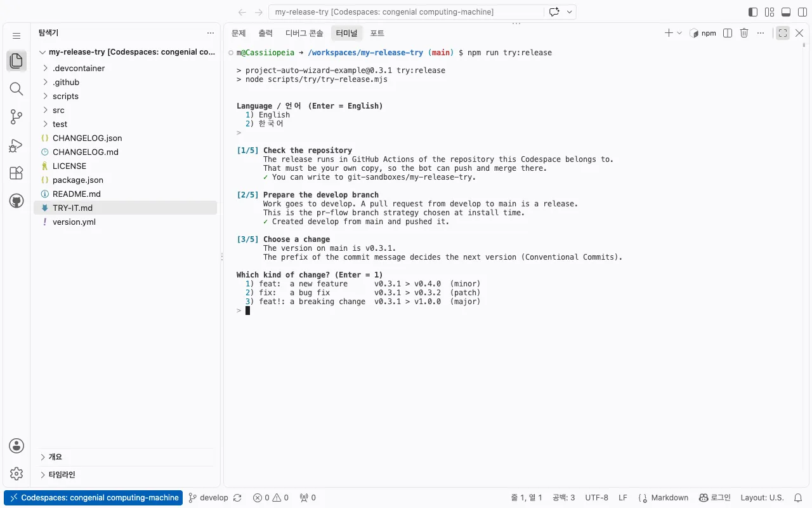Toggle the primary sidebar visibility

(x=753, y=12)
